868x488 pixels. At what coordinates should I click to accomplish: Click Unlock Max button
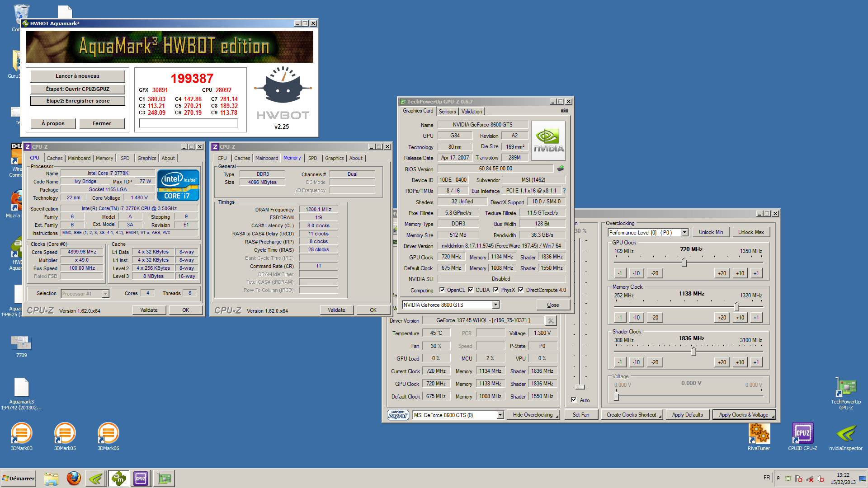751,232
